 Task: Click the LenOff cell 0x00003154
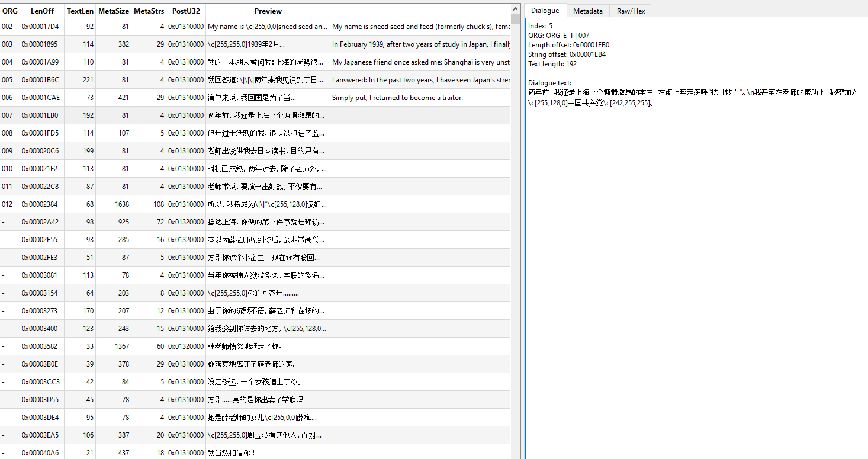coord(41,293)
